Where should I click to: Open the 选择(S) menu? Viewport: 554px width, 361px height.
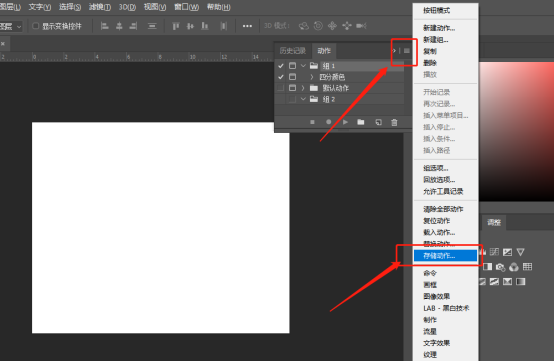pyautogui.click(x=70, y=7)
